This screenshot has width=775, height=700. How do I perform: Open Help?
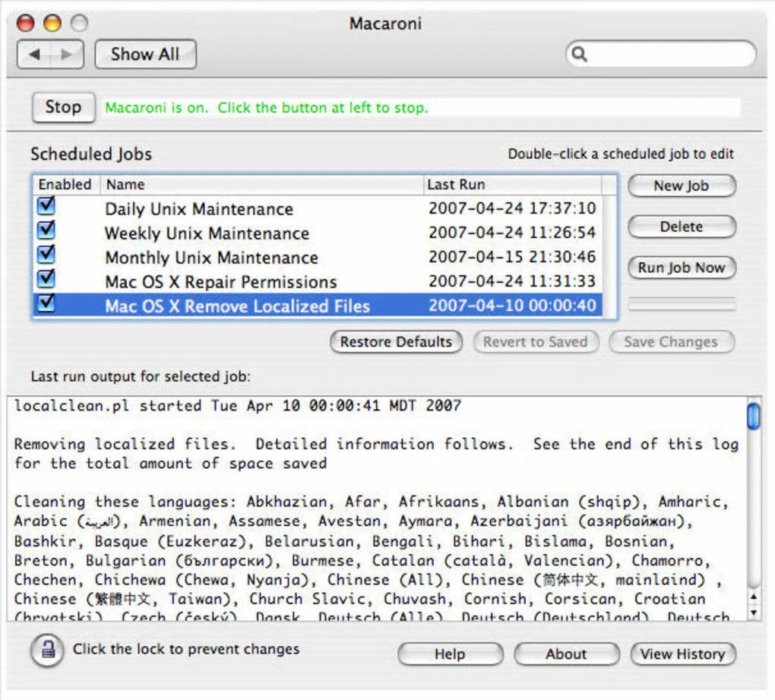(451, 654)
